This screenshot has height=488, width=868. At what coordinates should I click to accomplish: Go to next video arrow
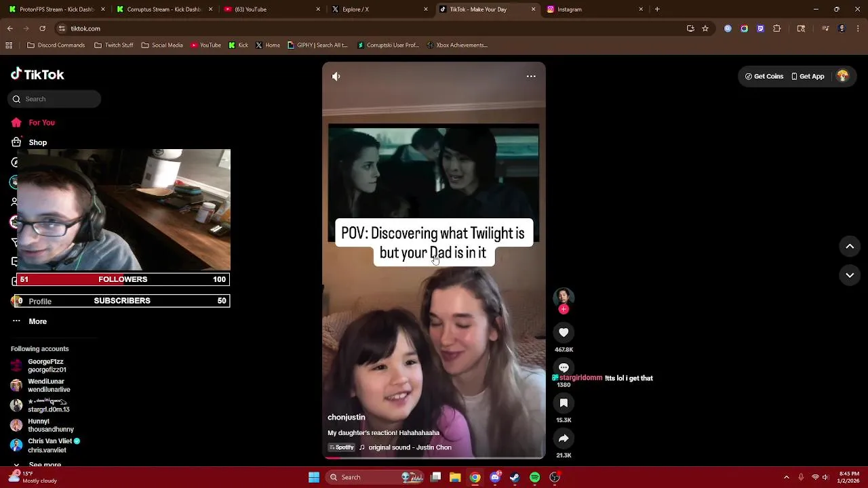850,275
